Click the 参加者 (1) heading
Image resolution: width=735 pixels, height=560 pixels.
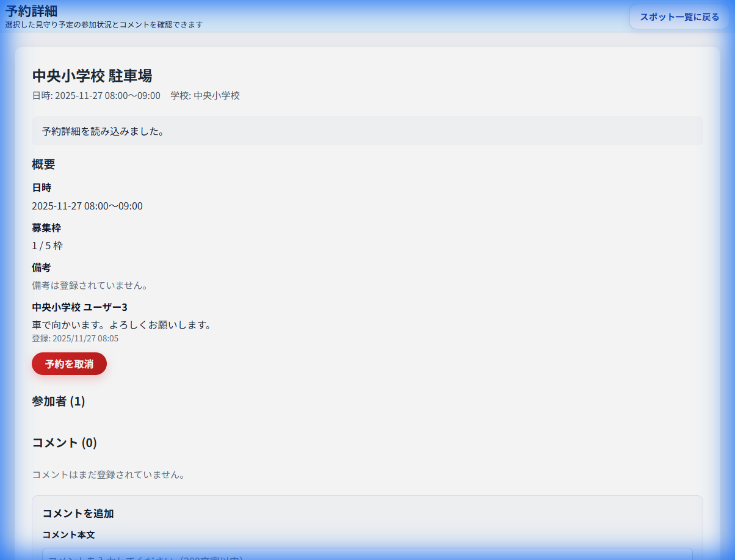58,401
